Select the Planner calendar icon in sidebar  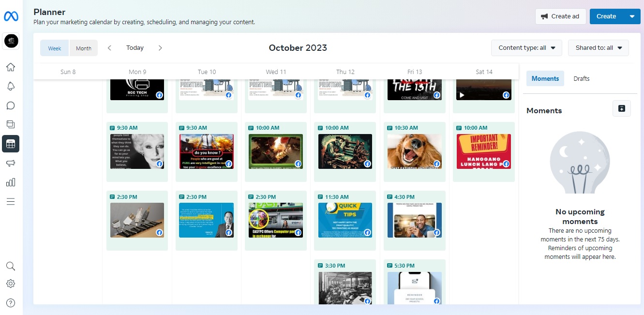tap(11, 144)
